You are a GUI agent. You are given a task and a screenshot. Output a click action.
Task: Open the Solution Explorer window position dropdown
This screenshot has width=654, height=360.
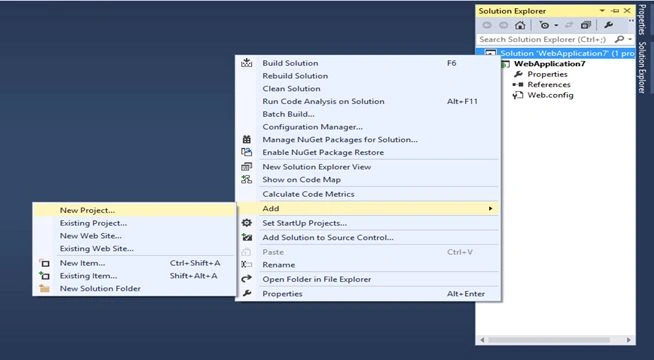(x=602, y=11)
